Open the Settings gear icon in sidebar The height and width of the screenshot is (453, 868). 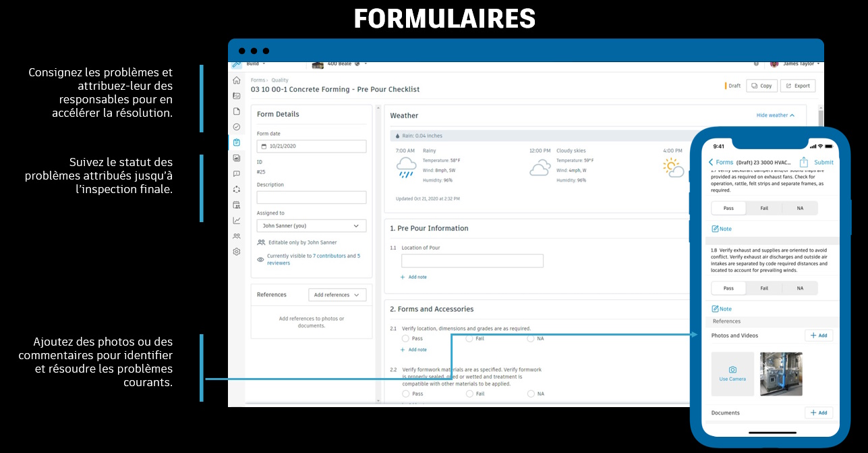tap(237, 252)
